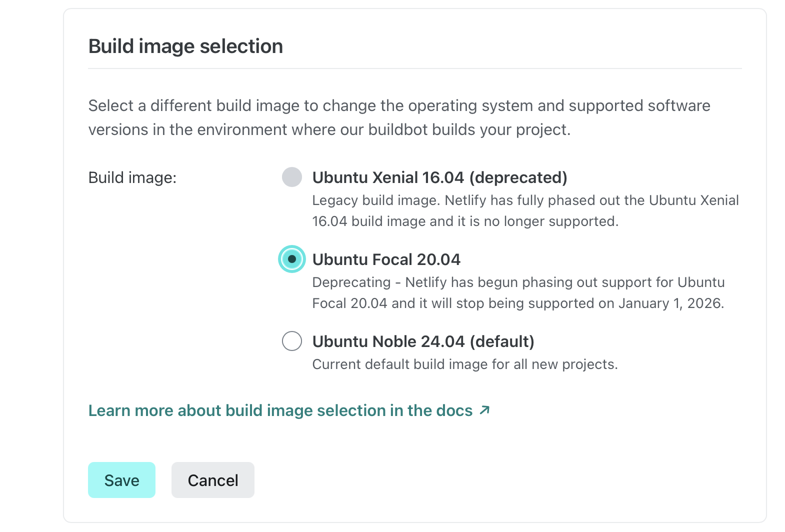Click the Ubuntu Xenial 16.04 (deprecated) label

click(x=440, y=177)
